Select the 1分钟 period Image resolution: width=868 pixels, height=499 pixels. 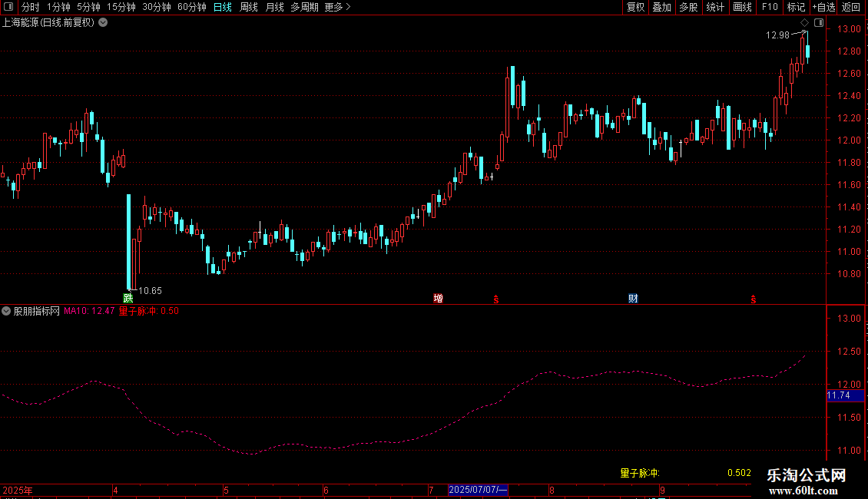coord(58,7)
